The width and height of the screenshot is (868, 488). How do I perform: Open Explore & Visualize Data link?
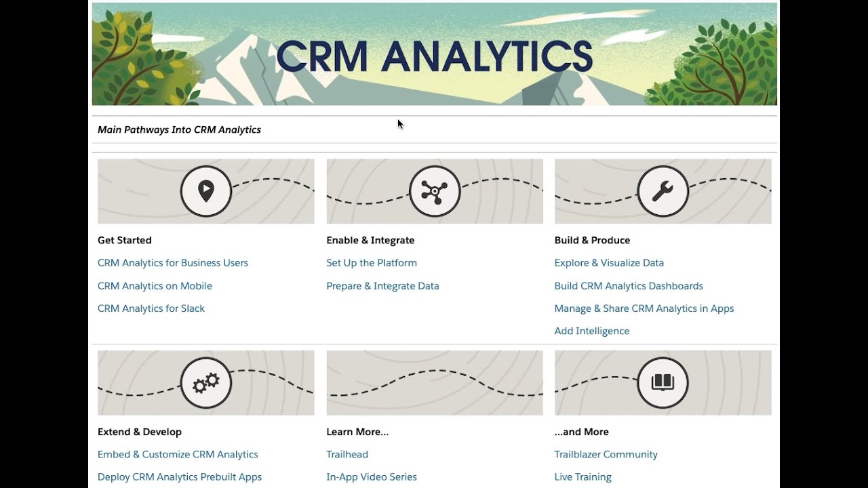tap(609, 263)
